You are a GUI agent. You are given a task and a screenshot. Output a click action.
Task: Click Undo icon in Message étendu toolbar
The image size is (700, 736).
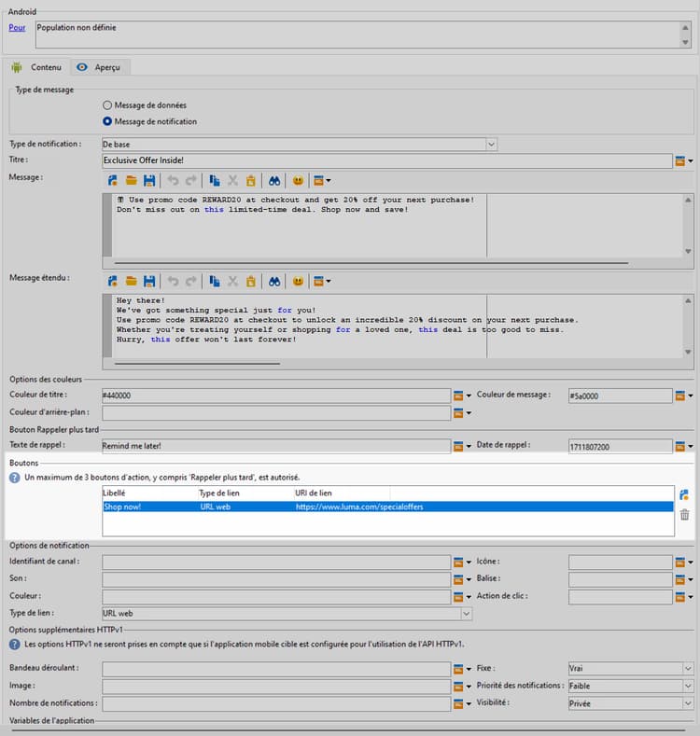[173, 281]
